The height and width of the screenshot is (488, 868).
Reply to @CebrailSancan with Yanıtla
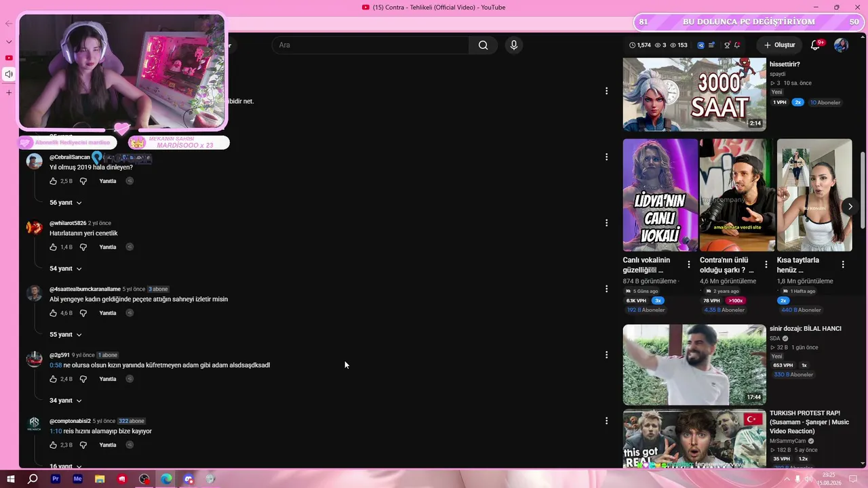(x=108, y=181)
